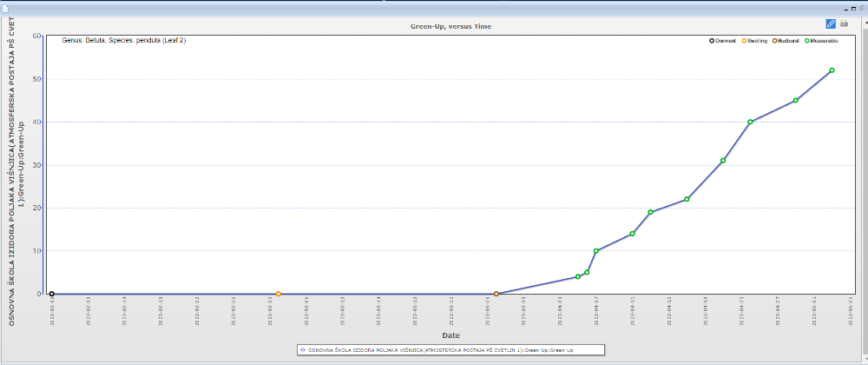Click the blue link icon above the chart
The height and width of the screenshot is (365, 868).
pos(831,23)
